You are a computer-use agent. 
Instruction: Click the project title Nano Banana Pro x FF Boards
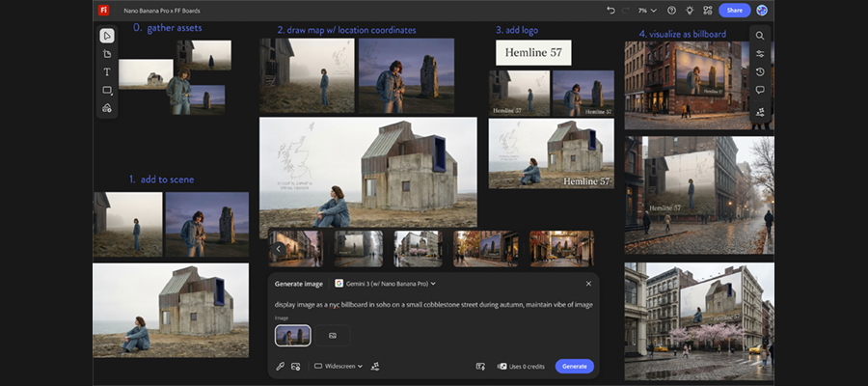[162, 11]
